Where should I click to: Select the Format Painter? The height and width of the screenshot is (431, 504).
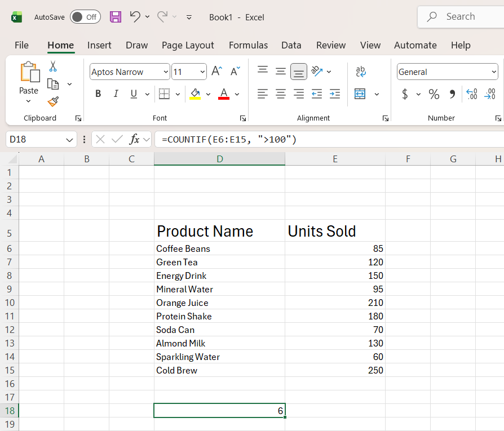coord(52,102)
